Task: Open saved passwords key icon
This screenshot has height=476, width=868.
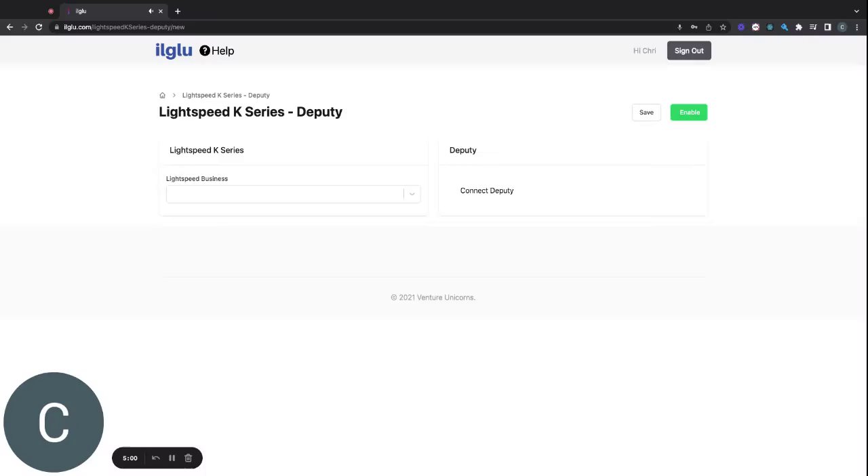Action: click(694, 27)
